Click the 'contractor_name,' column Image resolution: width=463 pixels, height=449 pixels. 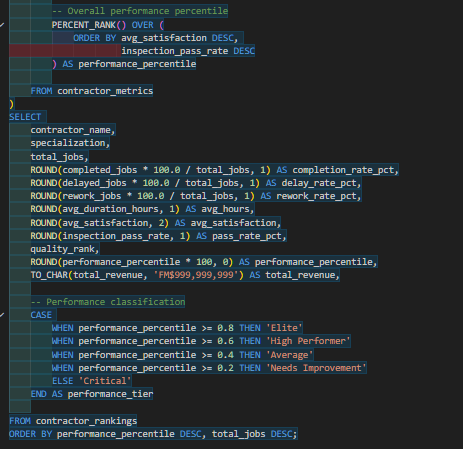(x=73, y=130)
